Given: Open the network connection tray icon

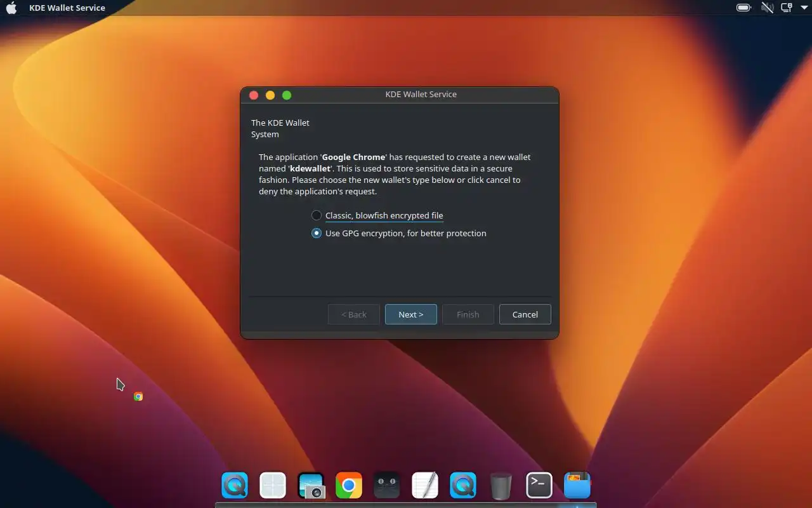Looking at the screenshot, I should pos(787,8).
